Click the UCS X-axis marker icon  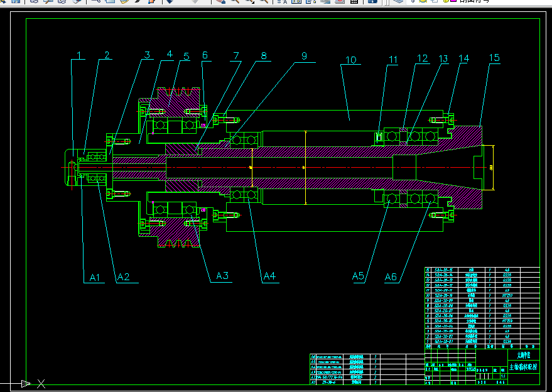click(41, 384)
